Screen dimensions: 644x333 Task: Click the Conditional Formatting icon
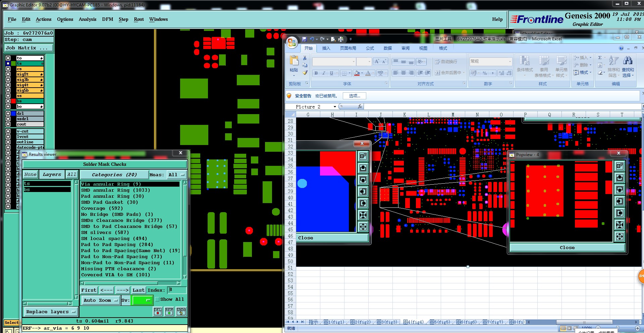click(x=524, y=61)
